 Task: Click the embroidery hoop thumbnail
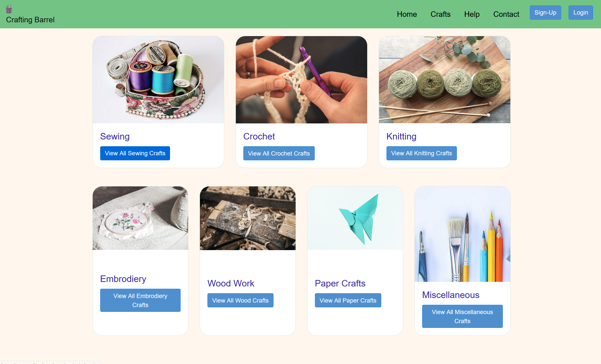coord(140,218)
